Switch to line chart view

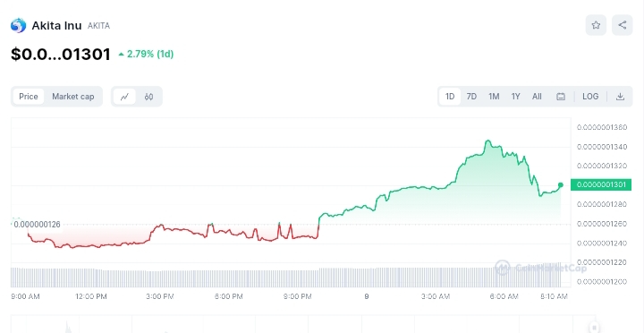point(124,97)
